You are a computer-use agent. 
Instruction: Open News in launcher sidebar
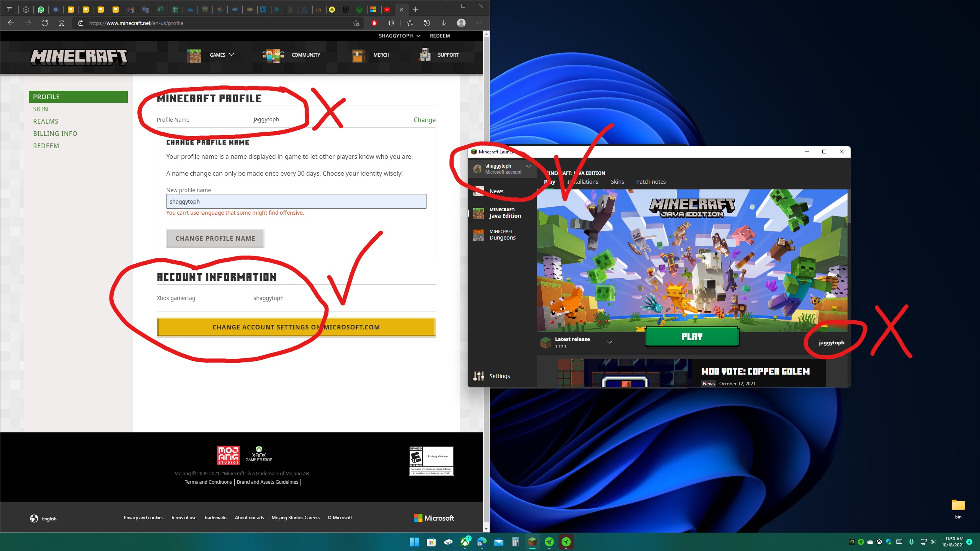[496, 191]
